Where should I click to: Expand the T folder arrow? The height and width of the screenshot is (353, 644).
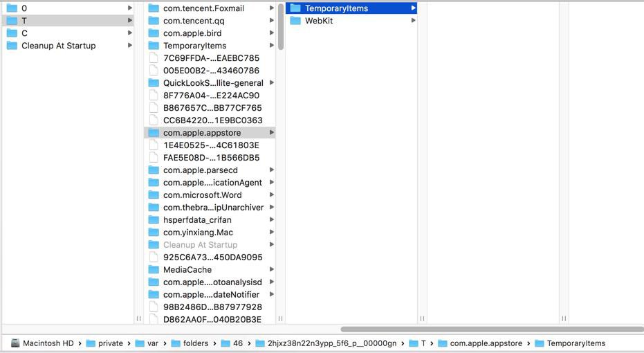point(130,21)
